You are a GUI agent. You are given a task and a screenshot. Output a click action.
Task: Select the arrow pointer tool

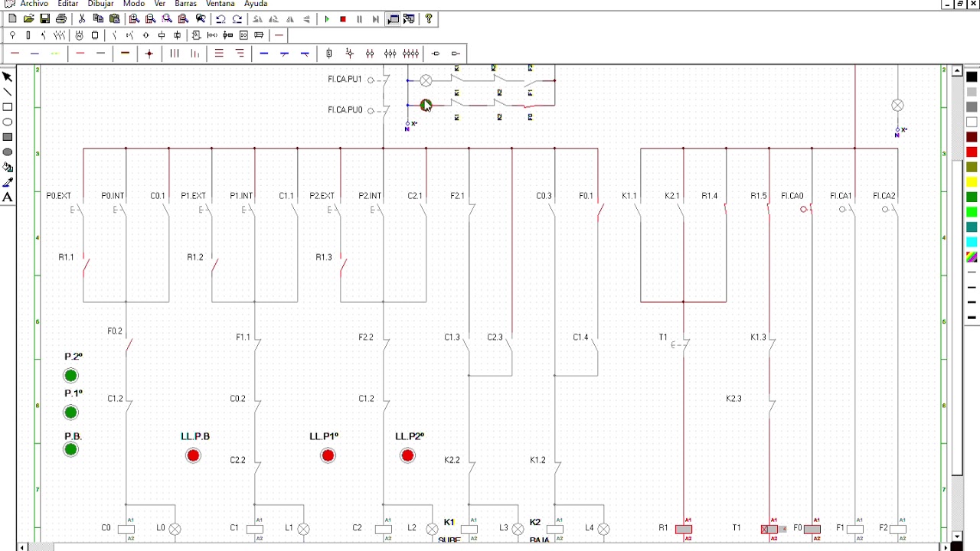point(8,77)
